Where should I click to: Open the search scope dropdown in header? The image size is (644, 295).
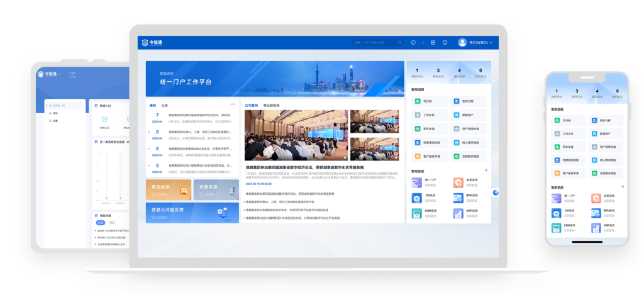pyautogui.click(x=358, y=43)
